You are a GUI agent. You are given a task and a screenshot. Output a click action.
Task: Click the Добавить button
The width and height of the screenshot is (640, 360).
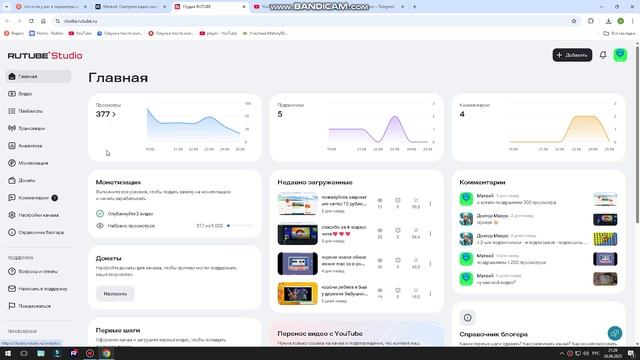tap(572, 55)
